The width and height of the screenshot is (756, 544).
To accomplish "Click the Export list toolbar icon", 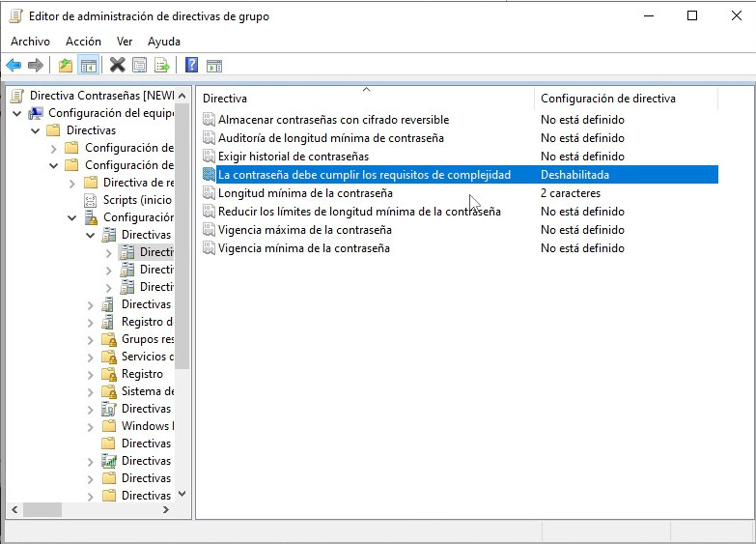I will tap(162, 66).
